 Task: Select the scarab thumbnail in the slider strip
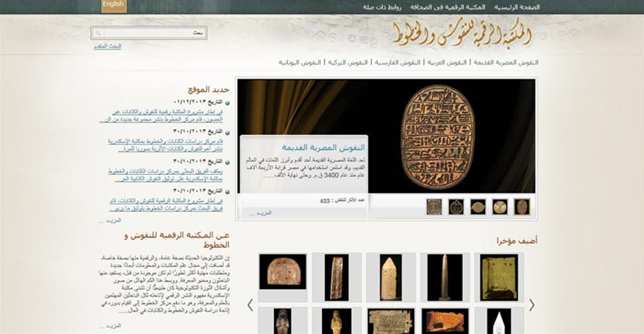click(x=522, y=207)
